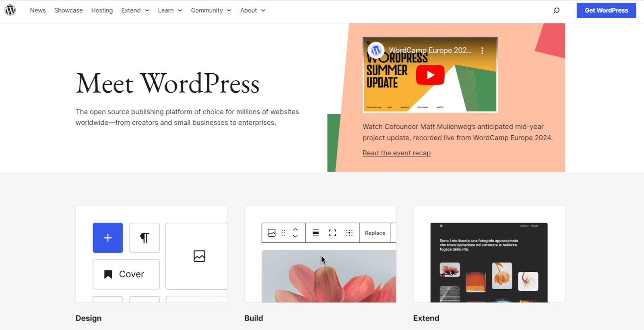Click the align icon in the block toolbar
The height and width of the screenshot is (330, 644).
[x=316, y=233]
